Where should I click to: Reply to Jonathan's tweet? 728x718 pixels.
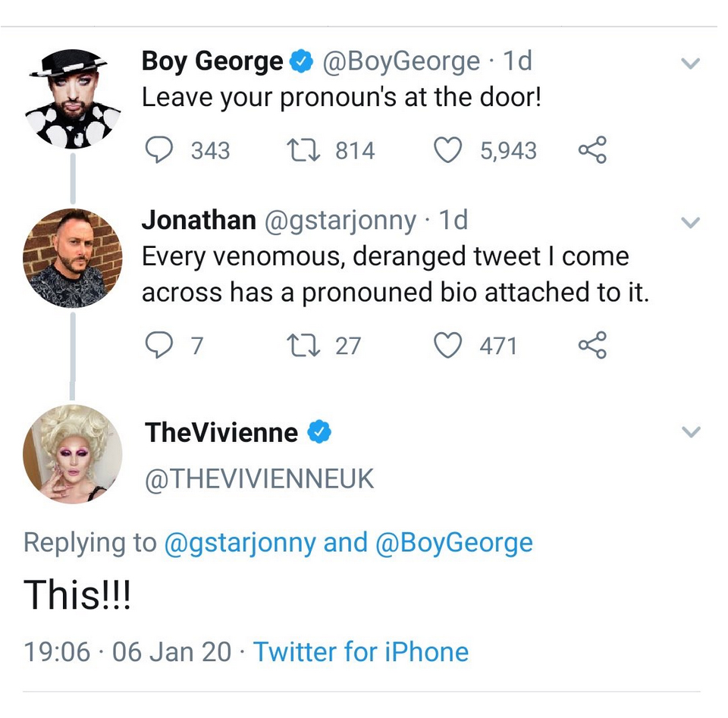point(157,346)
